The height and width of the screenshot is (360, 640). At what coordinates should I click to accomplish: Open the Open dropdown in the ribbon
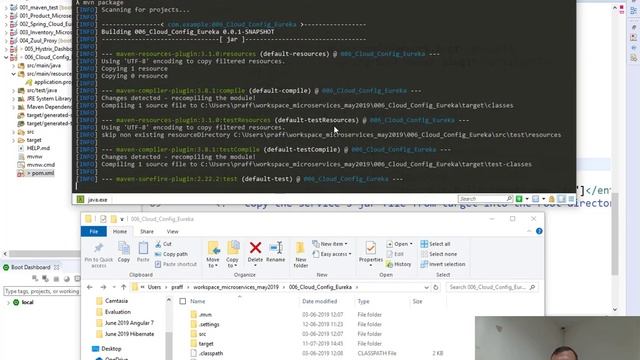400,244
